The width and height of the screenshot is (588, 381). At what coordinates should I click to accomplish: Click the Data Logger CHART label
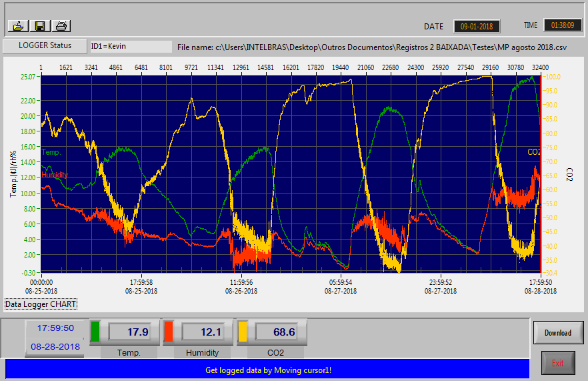tap(41, 304)
